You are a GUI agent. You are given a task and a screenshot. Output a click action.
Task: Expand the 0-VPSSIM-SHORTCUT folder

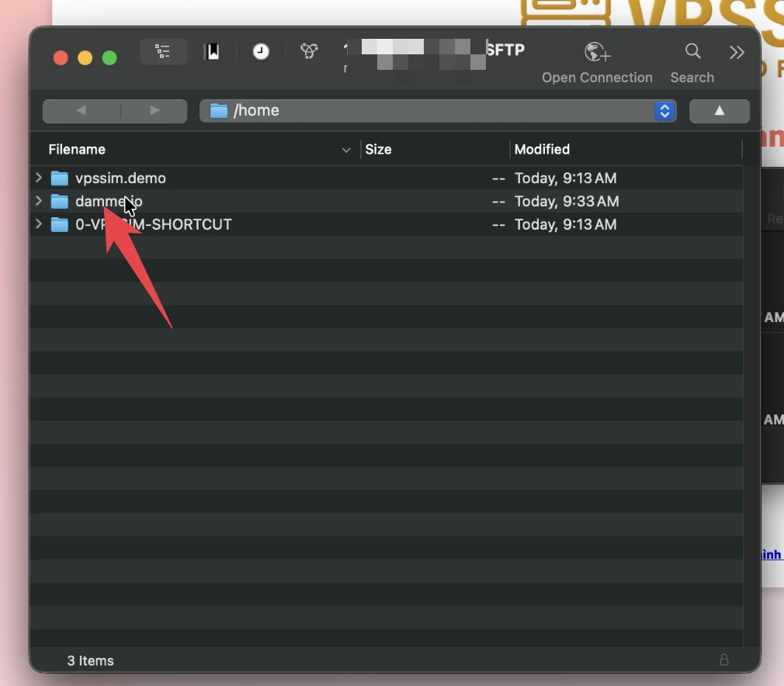39,224
